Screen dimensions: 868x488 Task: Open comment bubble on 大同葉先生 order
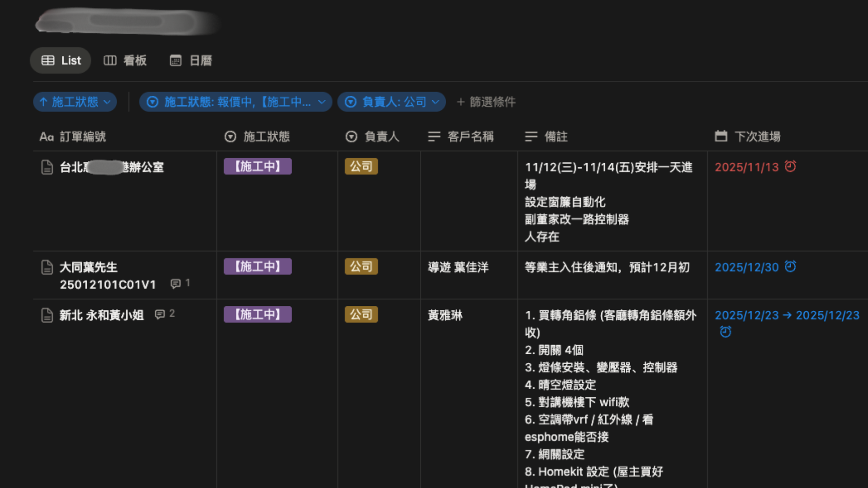(x=175, y=284)
